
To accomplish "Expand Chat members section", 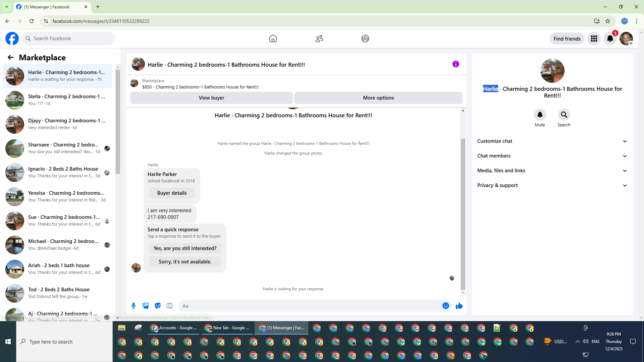I will 552,156.
